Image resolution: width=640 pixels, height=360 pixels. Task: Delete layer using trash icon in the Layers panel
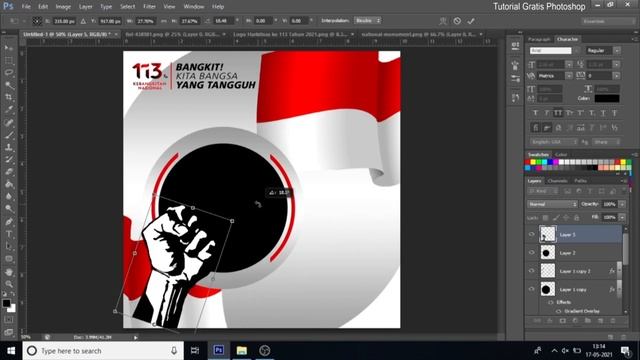pyautogui.click(x=613, y=321)
